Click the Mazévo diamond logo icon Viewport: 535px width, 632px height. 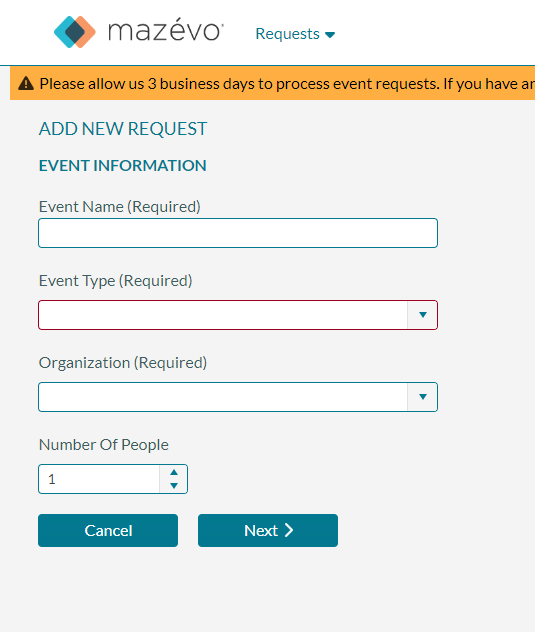[x=75, y=32]
